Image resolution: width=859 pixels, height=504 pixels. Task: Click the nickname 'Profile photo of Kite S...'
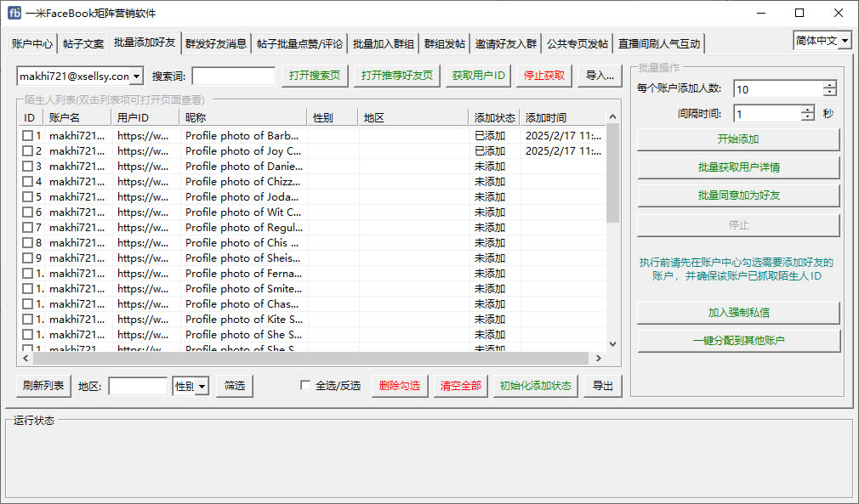[244, 320]
